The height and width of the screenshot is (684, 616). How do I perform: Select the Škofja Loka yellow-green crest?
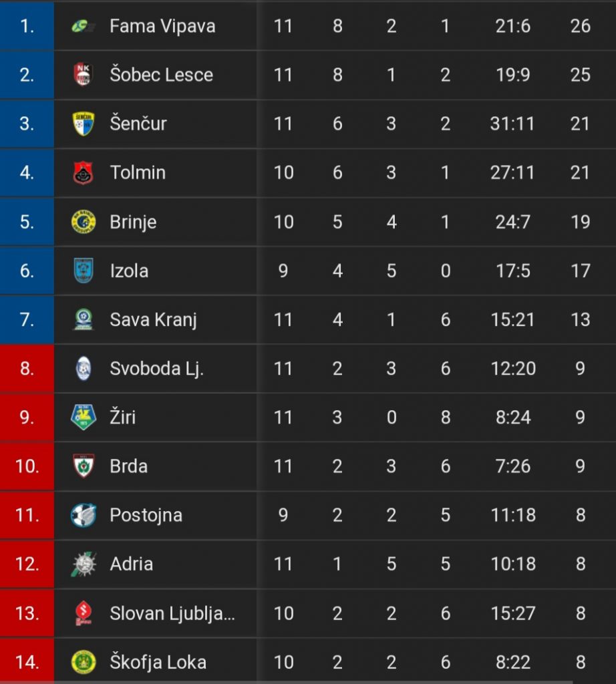[84, 662]
